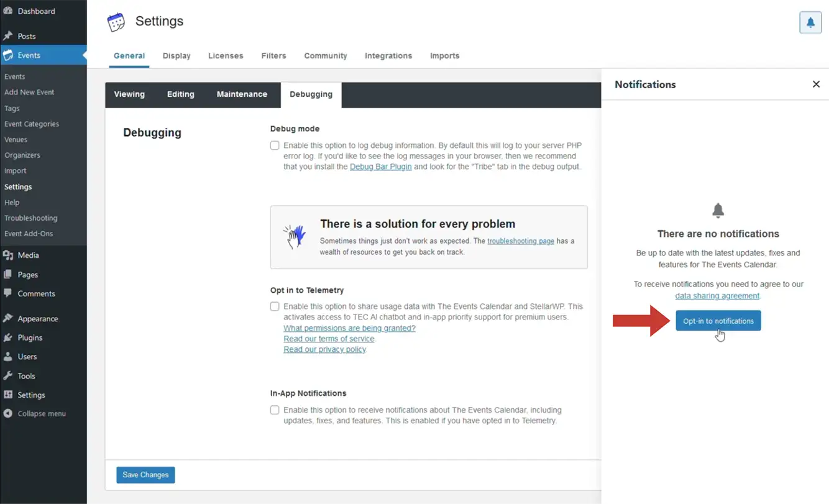Select Venues in the Events submenu
Screen dimensions: 829x504
16,140
